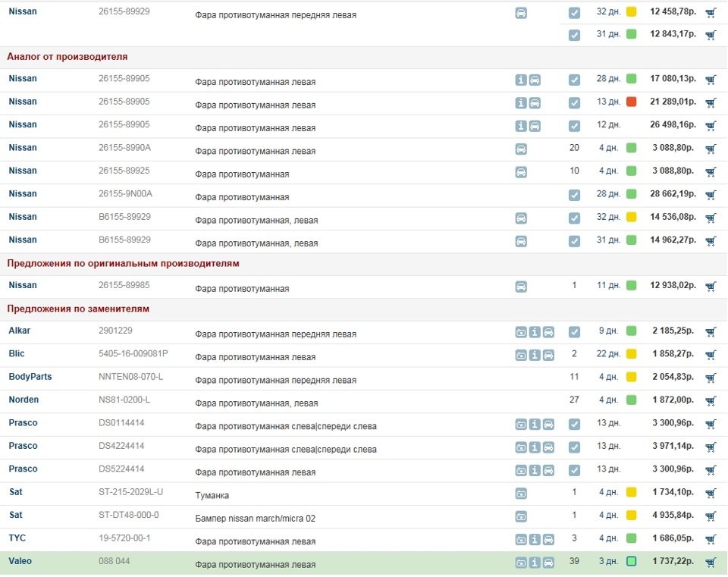The width and height of the screenshot is (728, 577).
Task: Click the checkmark for Prasco DS5224414
Action: (574, 470)
